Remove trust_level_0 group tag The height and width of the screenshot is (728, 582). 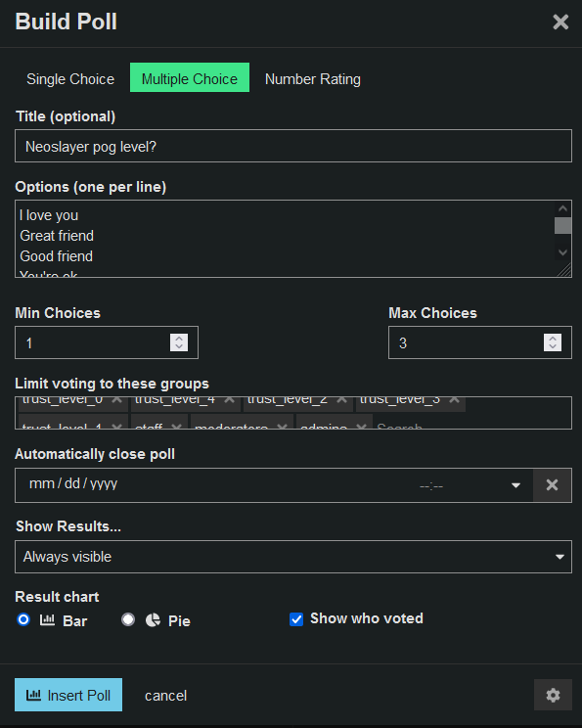coord(117,400)
